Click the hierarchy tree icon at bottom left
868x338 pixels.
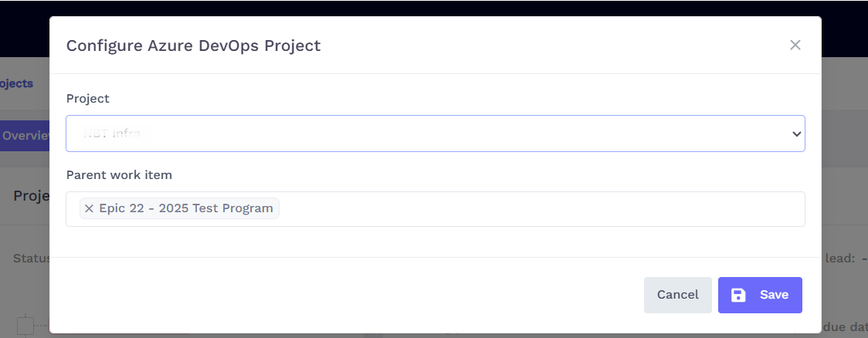click(x=25, y=326)
